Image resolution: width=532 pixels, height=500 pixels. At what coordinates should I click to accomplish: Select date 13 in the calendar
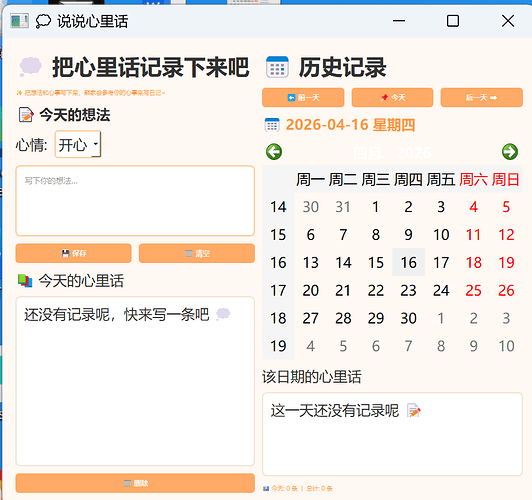[x=310, y=263]
